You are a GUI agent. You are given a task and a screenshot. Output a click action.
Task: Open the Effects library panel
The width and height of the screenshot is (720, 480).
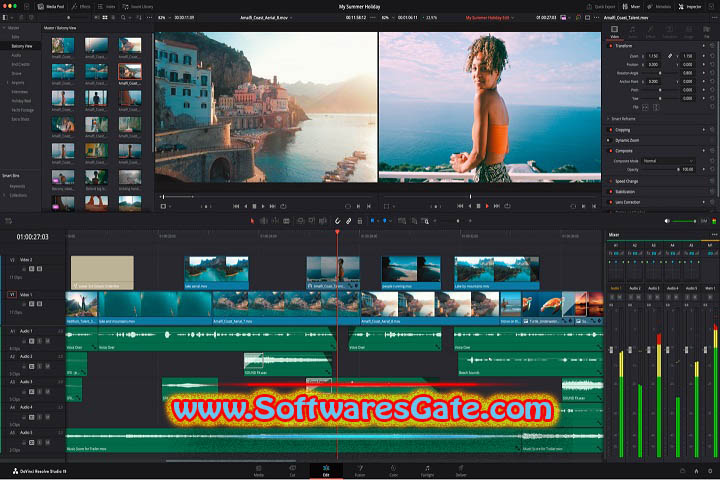(x=81, y=6)
